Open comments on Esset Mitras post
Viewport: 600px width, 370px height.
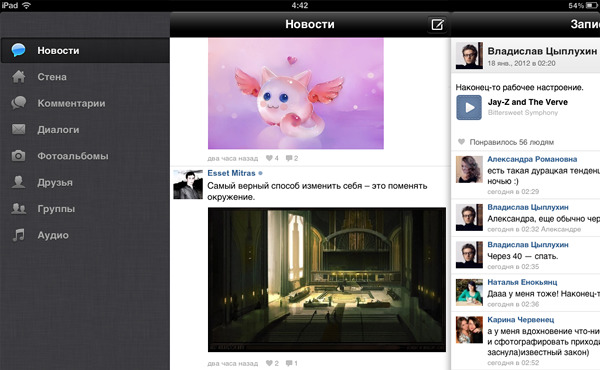point(292,363)
